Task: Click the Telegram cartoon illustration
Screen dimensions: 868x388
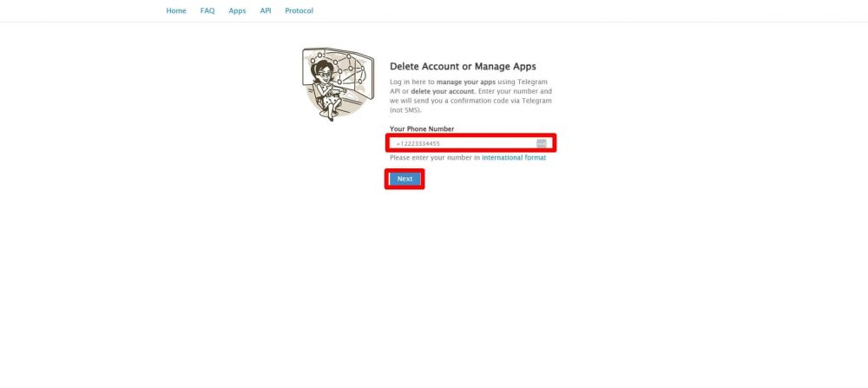Action: 338,84
